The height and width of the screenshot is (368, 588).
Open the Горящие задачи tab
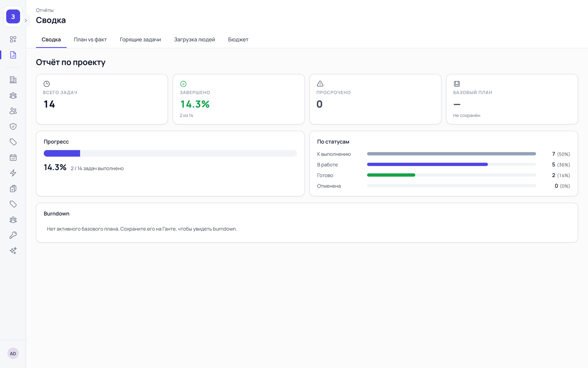140,39
